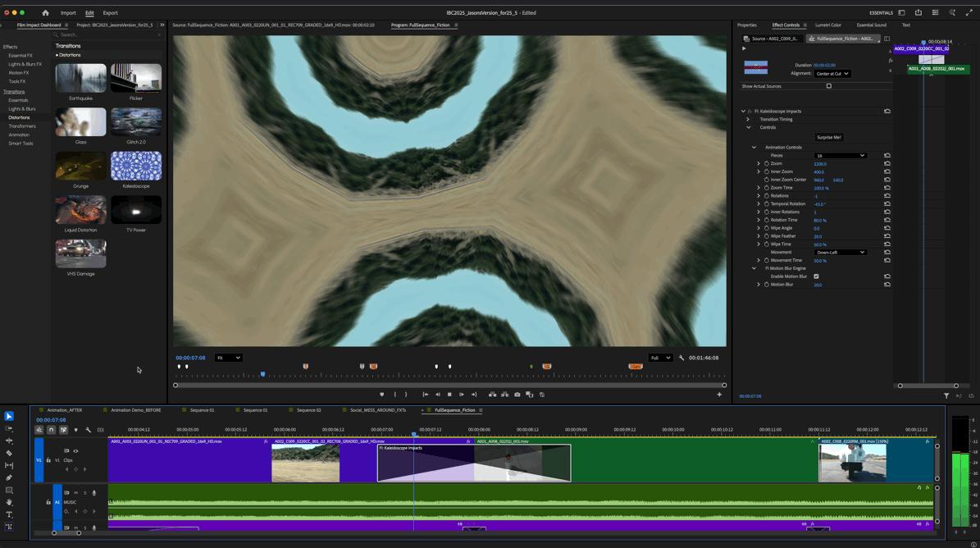Select Smart Tools category
The image size is (980, 548).
21,144
